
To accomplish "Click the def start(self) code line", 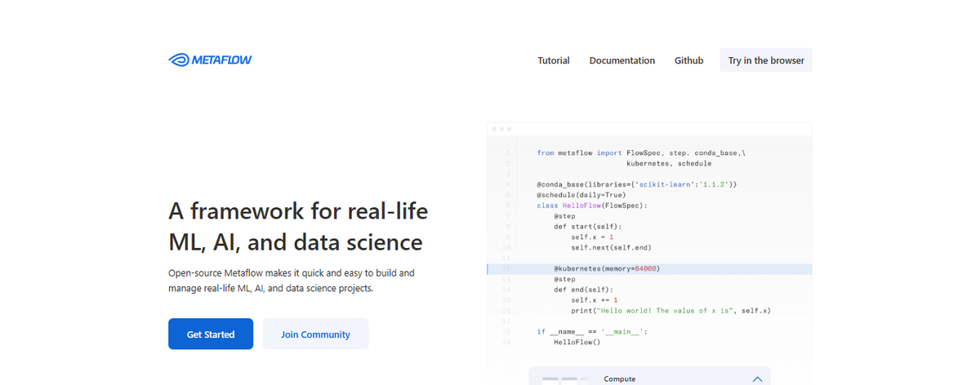I will coord(588,227).
